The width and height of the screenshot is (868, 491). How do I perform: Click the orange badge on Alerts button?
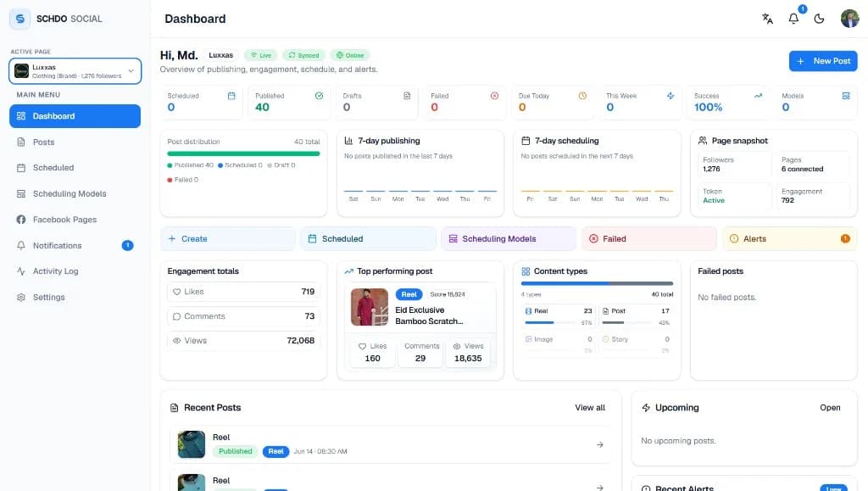coord(845,238)
